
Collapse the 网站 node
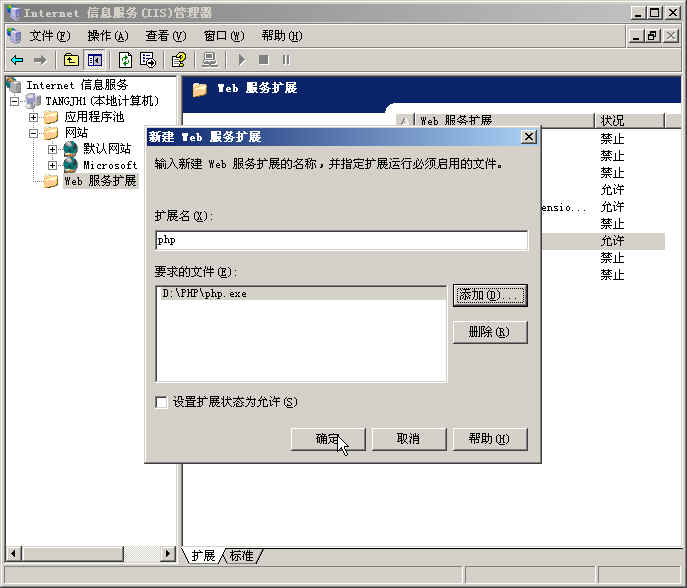[33, 133]
